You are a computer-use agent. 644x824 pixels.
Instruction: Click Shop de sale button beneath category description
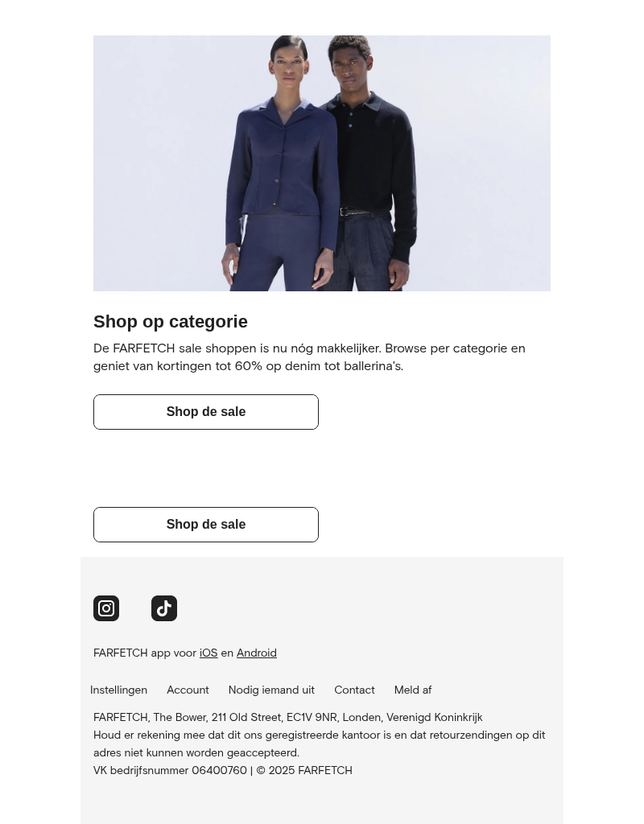tap(206, 412)
